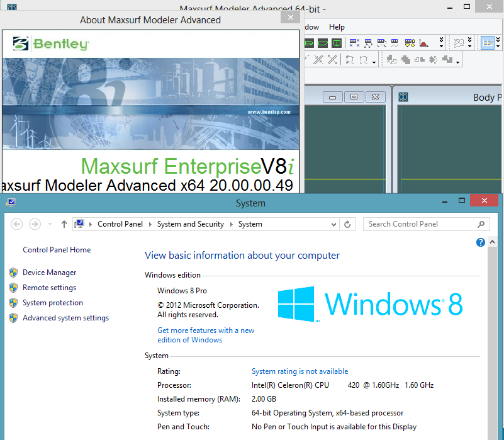This screenshot has height=440, width=504.
Task: Open the green Profile view window icon
Action: click(x=323, y=43)
